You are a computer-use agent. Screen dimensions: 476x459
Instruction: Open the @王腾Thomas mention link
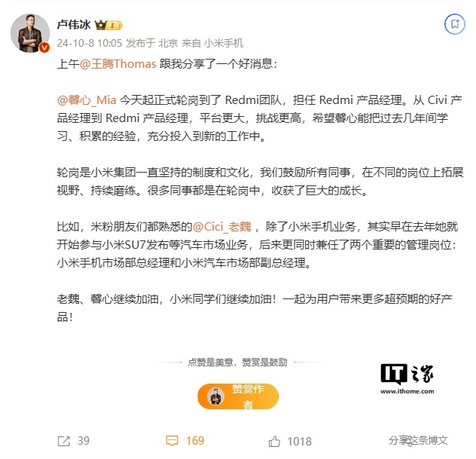pos(118,64)
